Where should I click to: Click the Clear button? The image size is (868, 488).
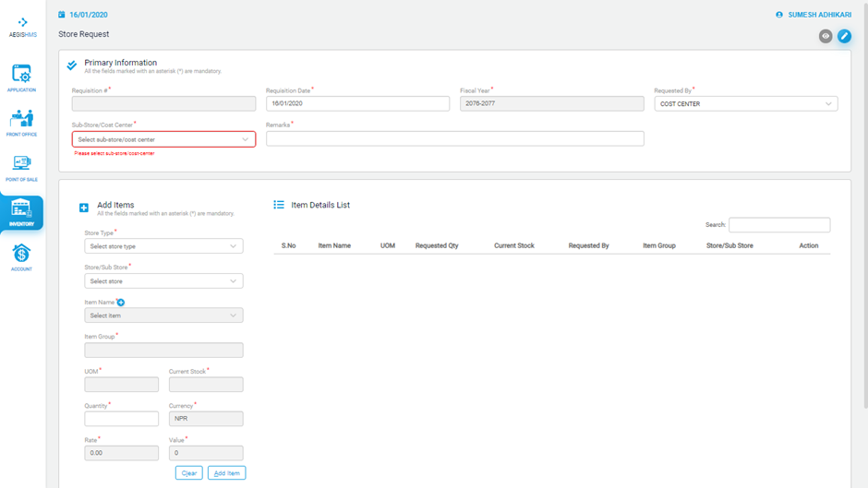188,473
